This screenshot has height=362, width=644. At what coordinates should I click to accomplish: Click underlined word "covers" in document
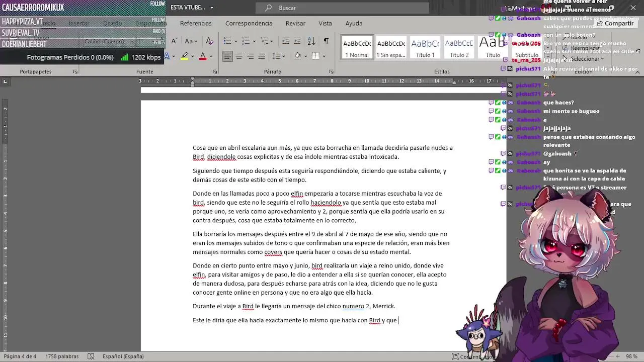(x=273, y=252)
